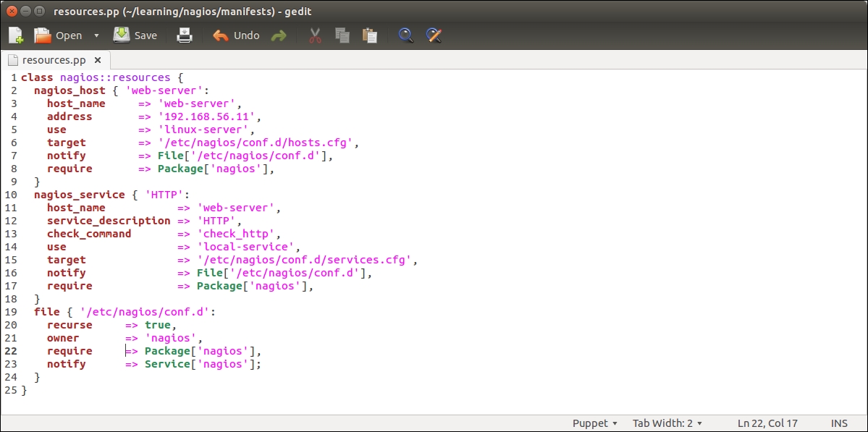This screenshot has height=432, width=868.
Task: Open the Puppet language dropdown
Action: pos(594,423)
